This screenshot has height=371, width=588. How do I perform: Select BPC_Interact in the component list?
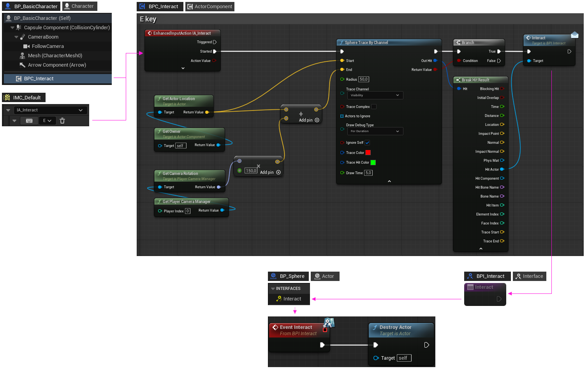39,79
